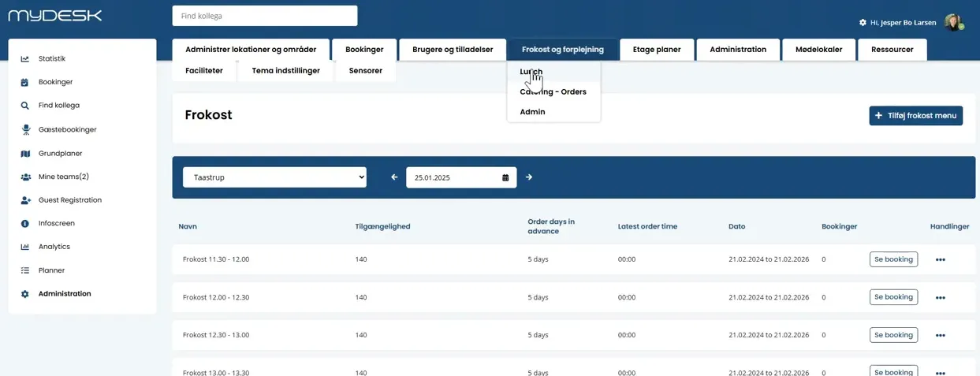Open Administrer lokationer og områder tab
Image resolution: width=980 pixels, height=376 pixels.
pyautogui.click(x=251, y=50)
